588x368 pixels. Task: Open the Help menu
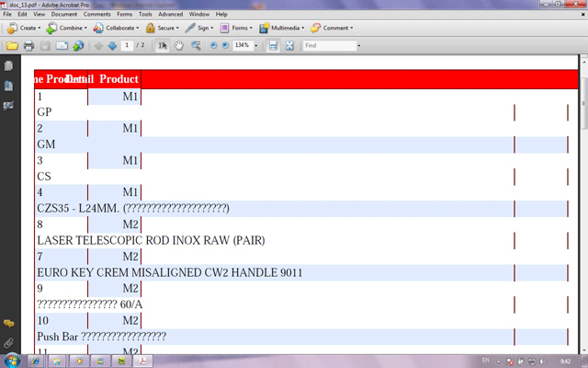221,15
